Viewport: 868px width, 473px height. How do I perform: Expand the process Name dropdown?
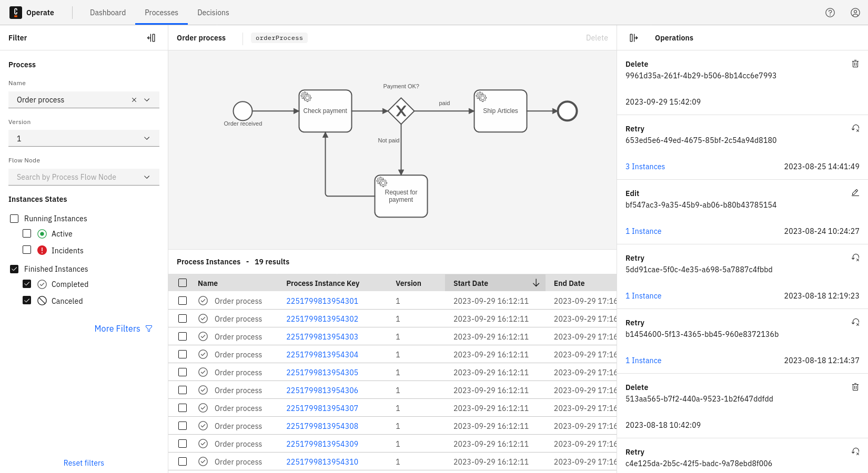(x=147, y=100)
